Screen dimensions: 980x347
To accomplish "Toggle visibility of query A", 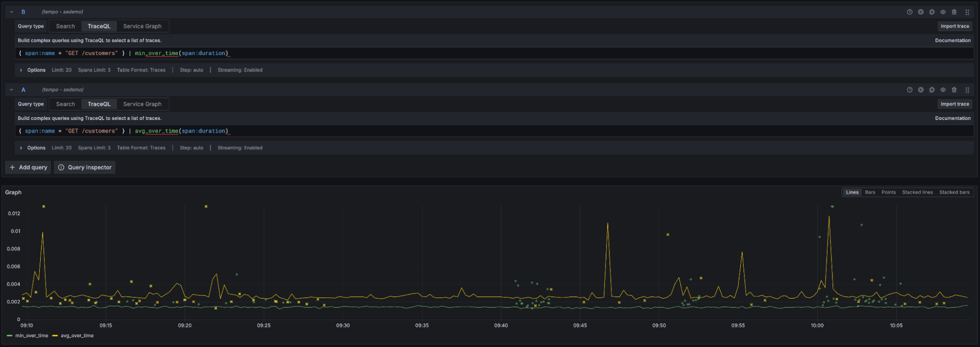I will (x=943, y=90).
